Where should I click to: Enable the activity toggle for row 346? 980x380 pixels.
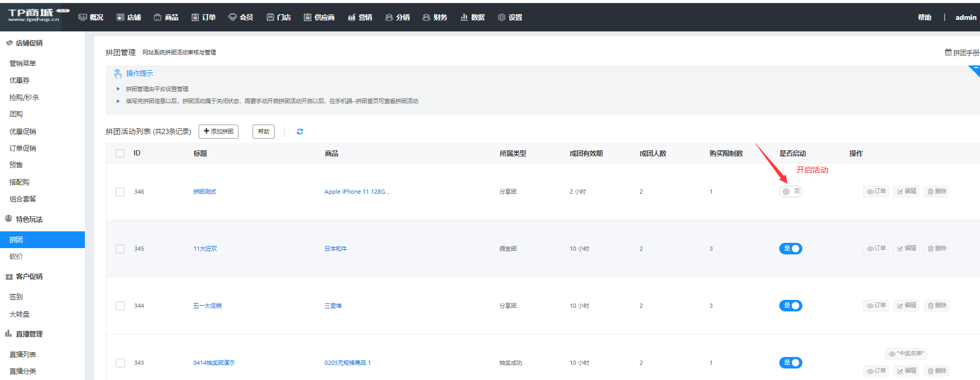click(790, 192)
